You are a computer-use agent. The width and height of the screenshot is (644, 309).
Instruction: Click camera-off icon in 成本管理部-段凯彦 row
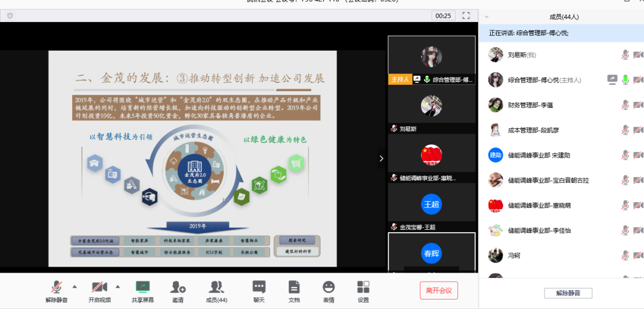[x=638, y=130]
